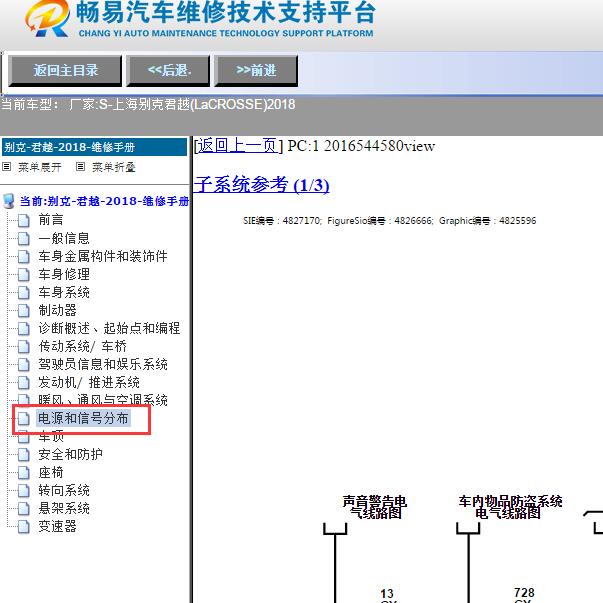Click the page icon next to 驾驶员信息和娱乐系统
Image resolution: width=603 pixels, height=603 pixels.
[x=23, y=365]
